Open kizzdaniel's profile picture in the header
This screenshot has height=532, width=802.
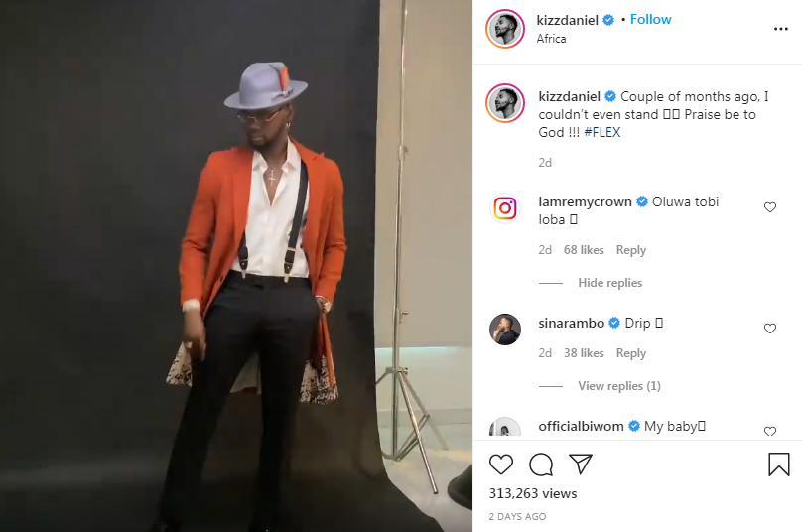[x=505, y=29]
